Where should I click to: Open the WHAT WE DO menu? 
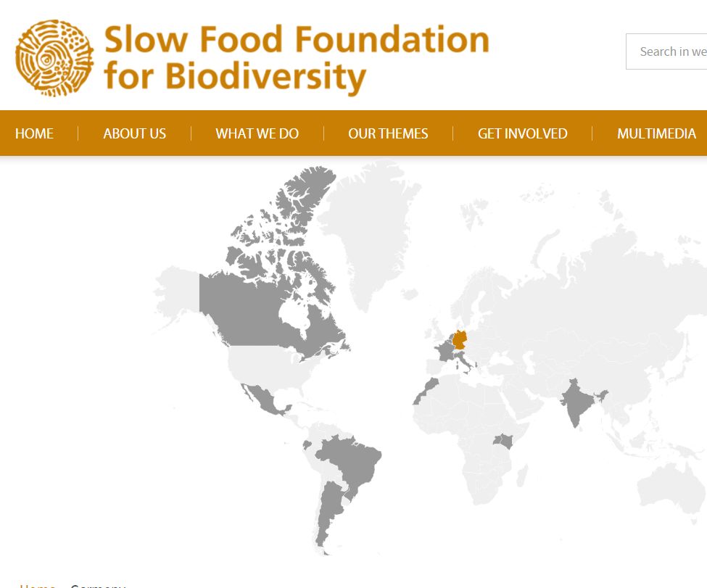[x=257, y=133]
